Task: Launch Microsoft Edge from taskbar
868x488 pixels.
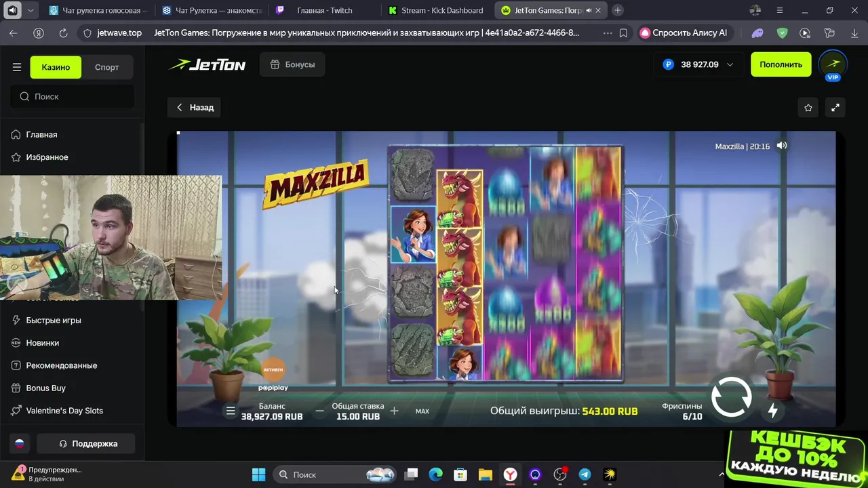Action: click(435, 474)
